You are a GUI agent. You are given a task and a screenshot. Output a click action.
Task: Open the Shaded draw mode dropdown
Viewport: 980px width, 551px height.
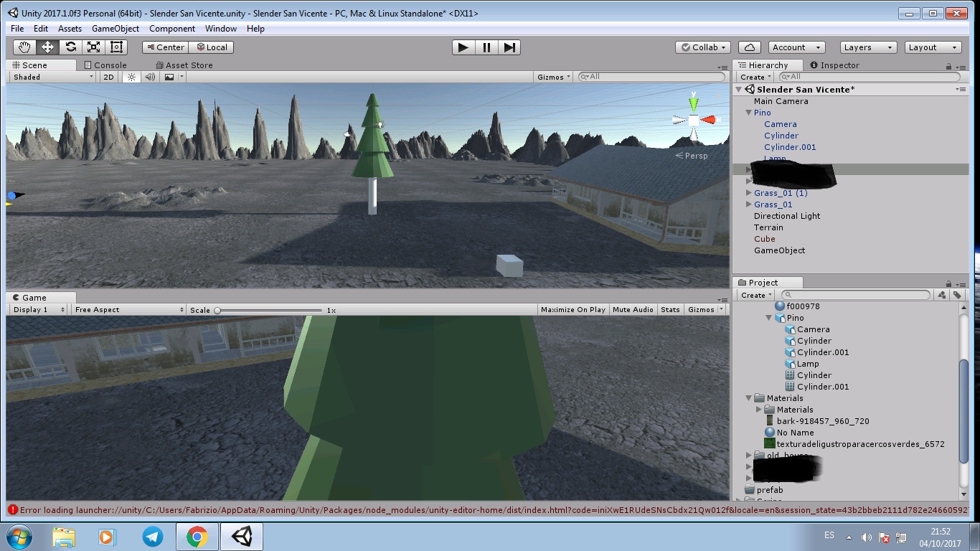tap(53, 77)
